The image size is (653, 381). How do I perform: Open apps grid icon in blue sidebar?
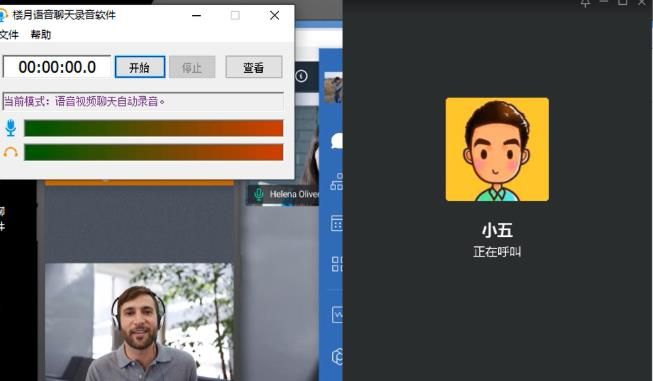click(337, 264)
